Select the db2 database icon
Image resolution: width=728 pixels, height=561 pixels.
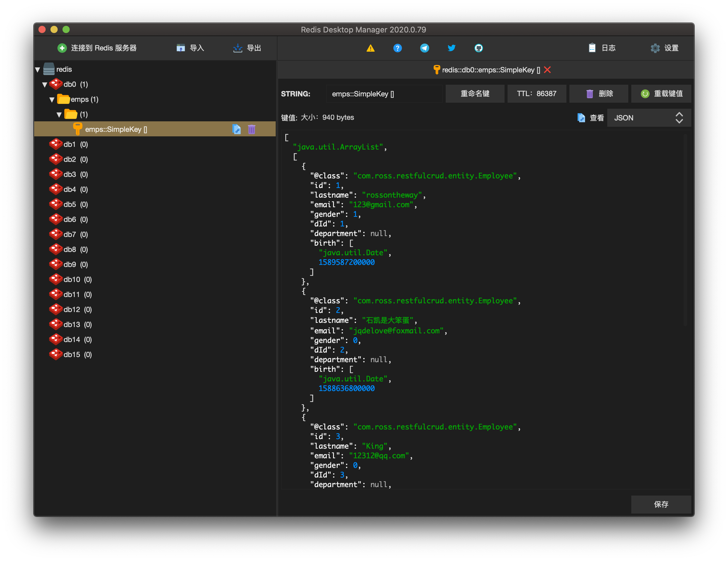[x=56, y=159]
